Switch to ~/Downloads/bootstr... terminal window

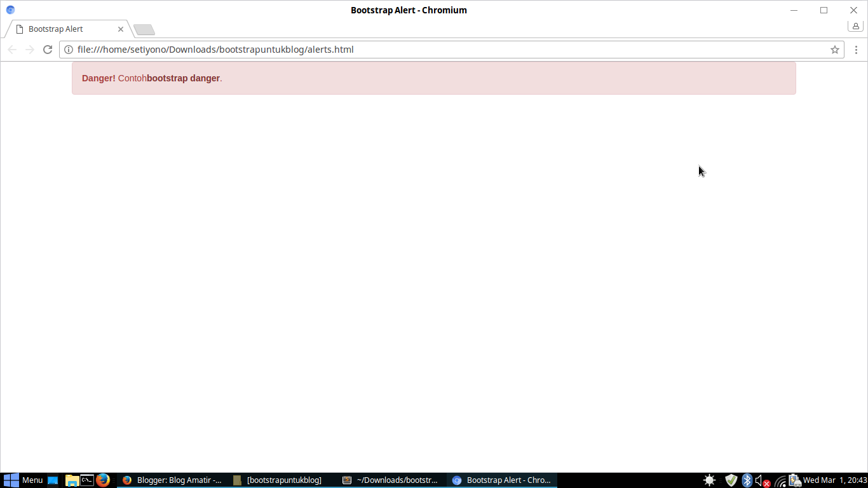tap(391, 480)
